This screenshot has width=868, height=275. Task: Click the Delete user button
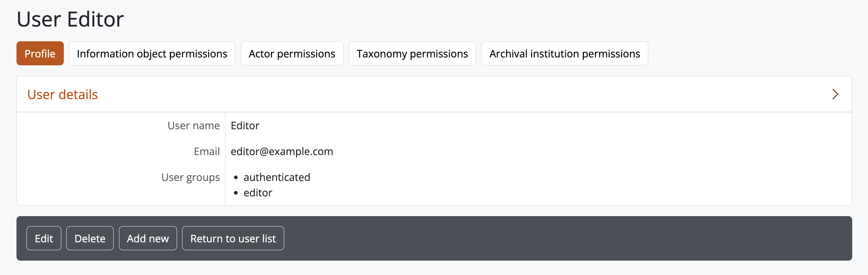(x=90, y=238)
